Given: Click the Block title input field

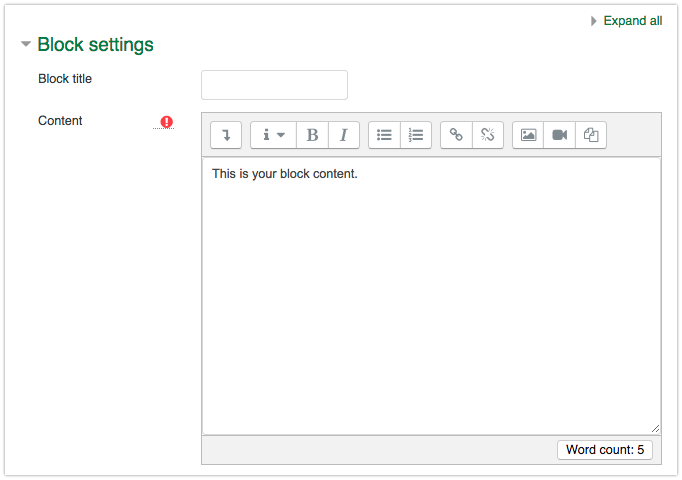Looking at the screenshot, I should [274, 85].
